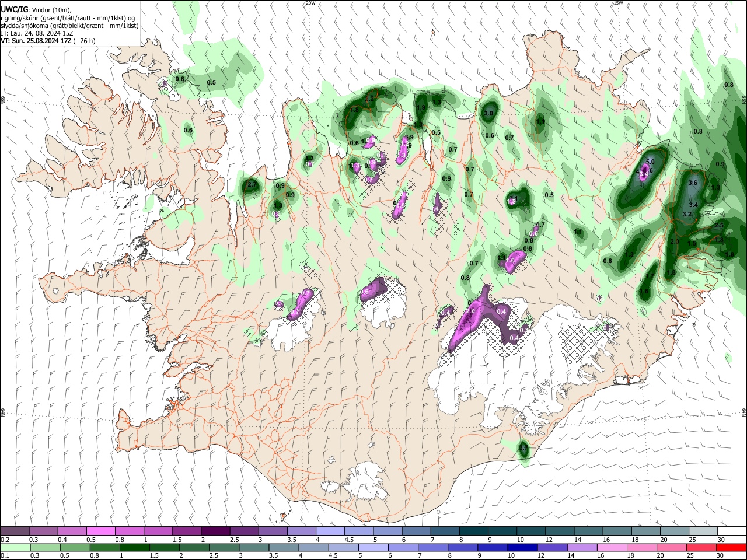Click the '3.0' precipitation value on north coast
Image resolution: width=747 pixels, height=560 pixels.
coord(489,113)
